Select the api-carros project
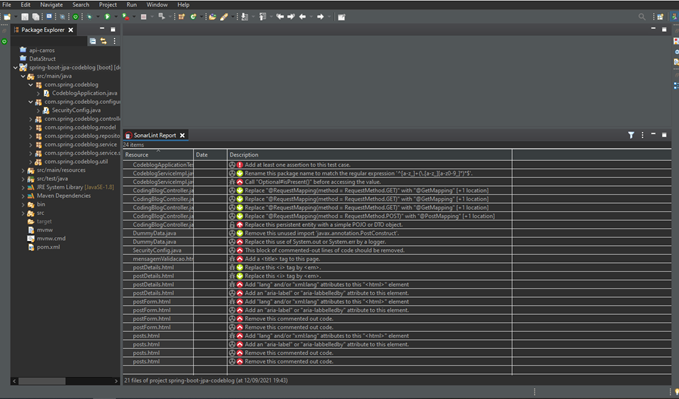Image resolution: width=679 pixels, height=399 pixels. point(42,50)
